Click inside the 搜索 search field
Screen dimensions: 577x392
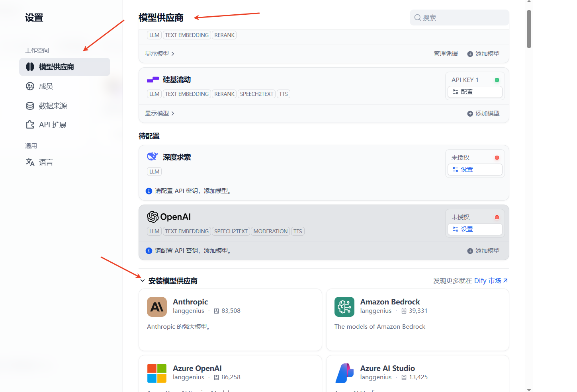459,18
